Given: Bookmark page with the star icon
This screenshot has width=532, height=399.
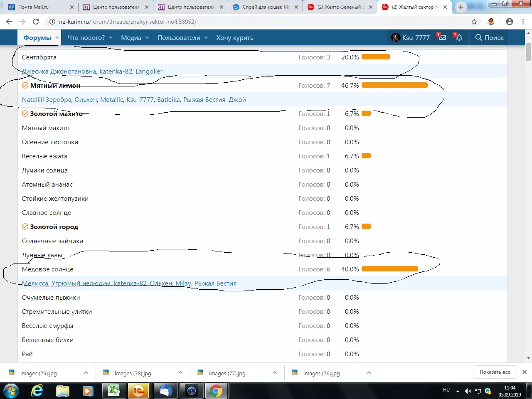Looking at the screenshot, I should coord(474,22).
